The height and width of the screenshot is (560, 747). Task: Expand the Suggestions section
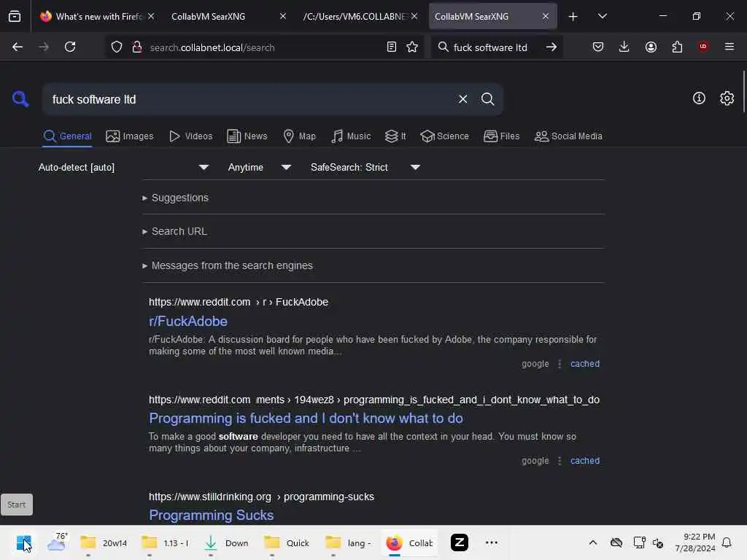[175, 198]
